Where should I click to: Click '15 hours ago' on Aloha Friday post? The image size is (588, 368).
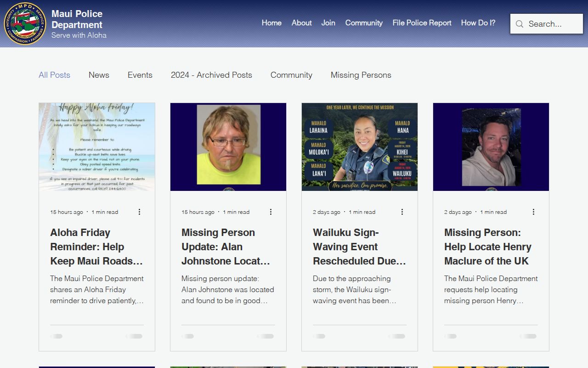(67, 212)
